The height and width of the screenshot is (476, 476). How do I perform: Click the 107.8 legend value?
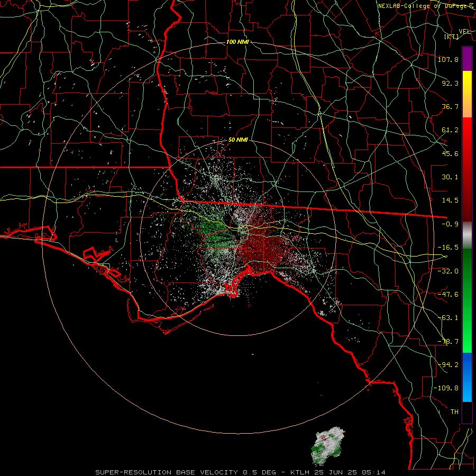click(x=448, y=59)
